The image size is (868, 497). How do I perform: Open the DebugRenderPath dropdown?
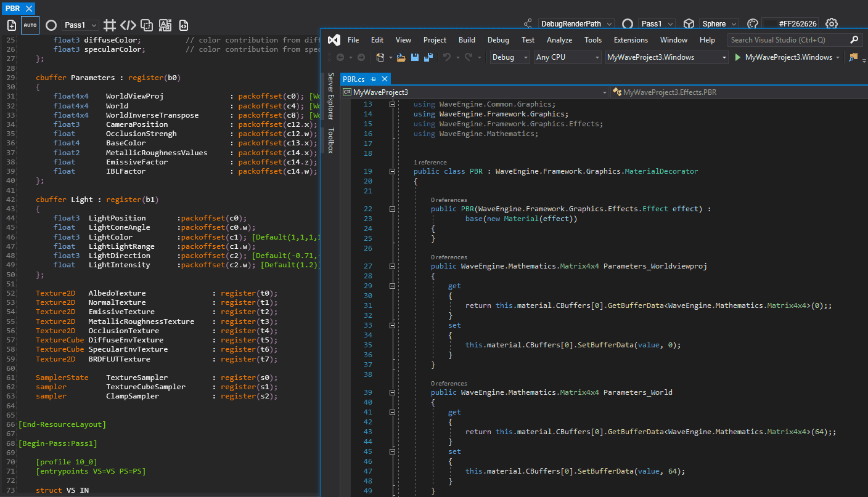[x=576, y=24]
